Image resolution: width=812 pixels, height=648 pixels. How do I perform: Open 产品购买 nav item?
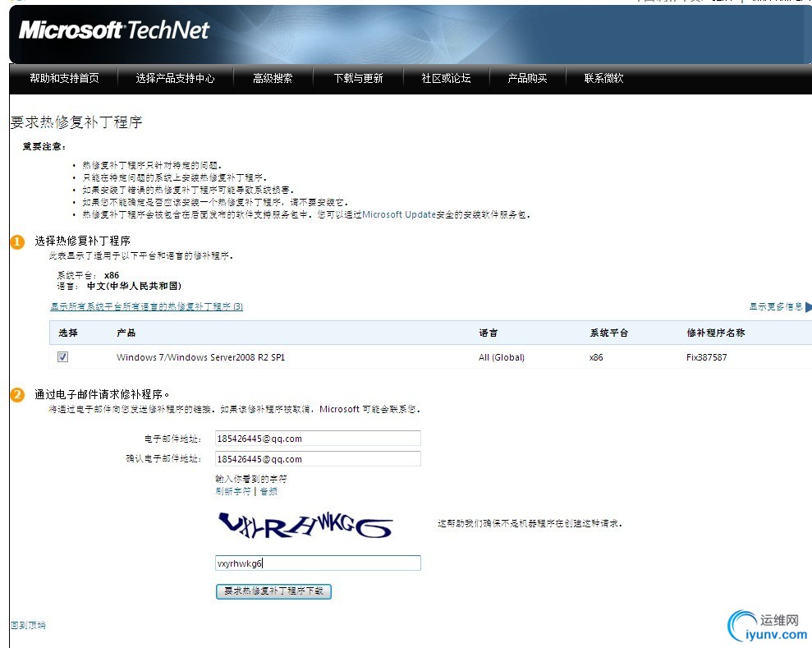[x=527, y=78]
